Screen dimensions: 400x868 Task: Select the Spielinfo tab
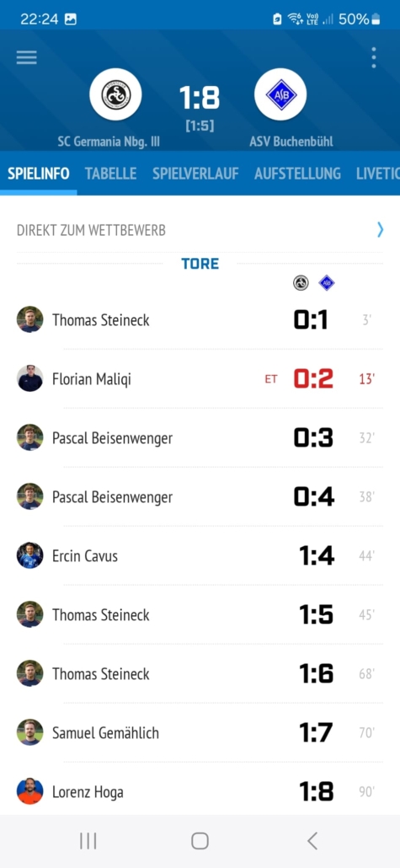[39, 174]
